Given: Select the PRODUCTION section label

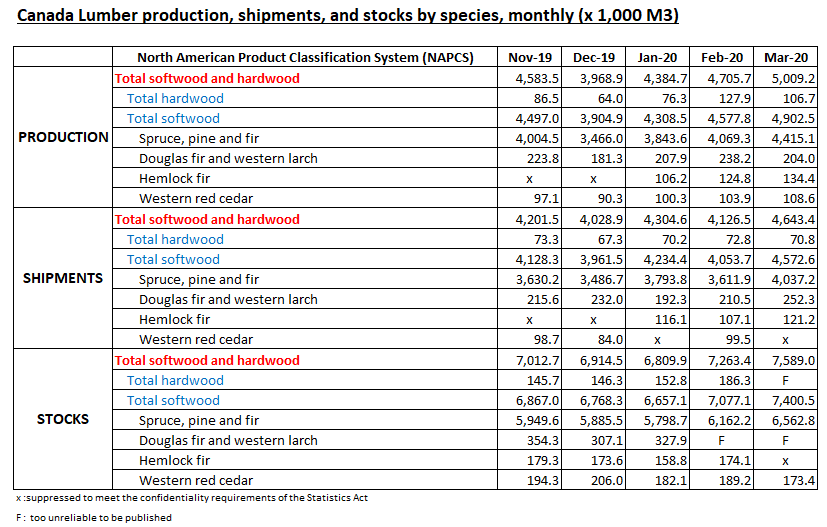Looking at the screenshot, I should point(64,137).
